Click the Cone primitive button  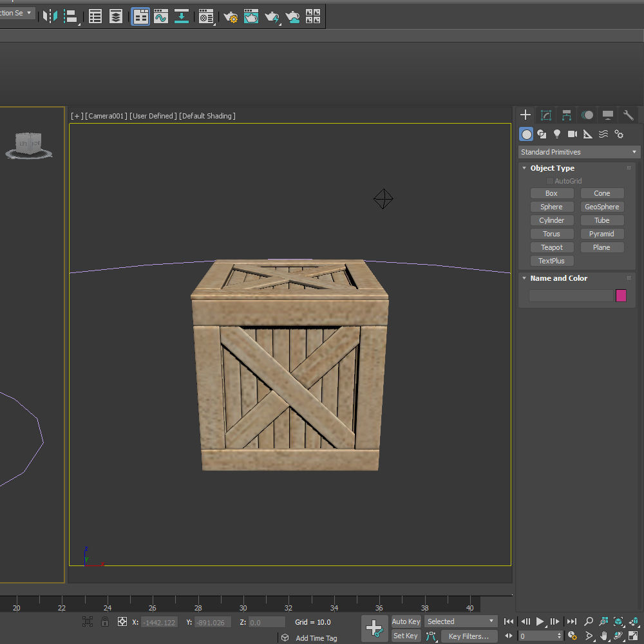602,193
